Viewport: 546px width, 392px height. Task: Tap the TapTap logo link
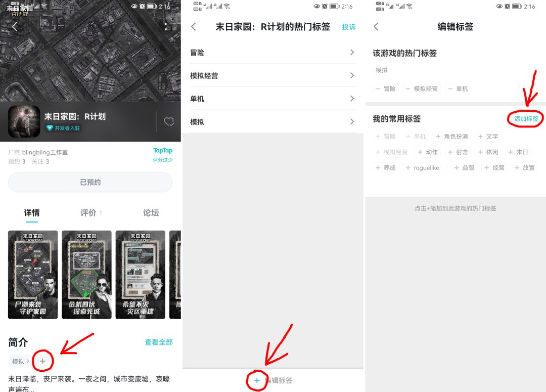pos(163,150)
